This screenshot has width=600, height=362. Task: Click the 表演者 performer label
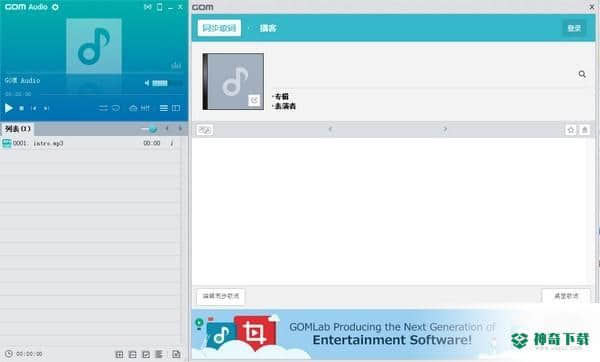285,106
